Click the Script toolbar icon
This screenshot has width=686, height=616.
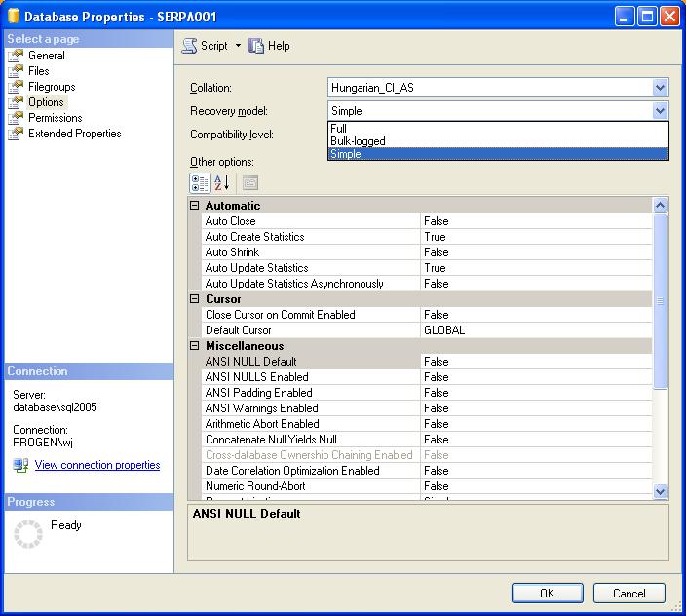[190, 46]
